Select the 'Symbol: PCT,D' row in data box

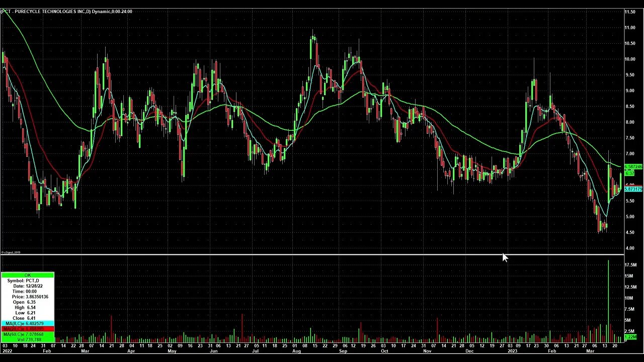28,281
